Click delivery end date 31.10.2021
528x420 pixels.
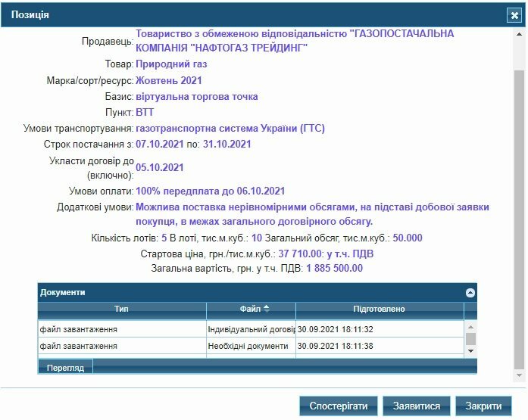pyautogui.click(x=227, y=145)
